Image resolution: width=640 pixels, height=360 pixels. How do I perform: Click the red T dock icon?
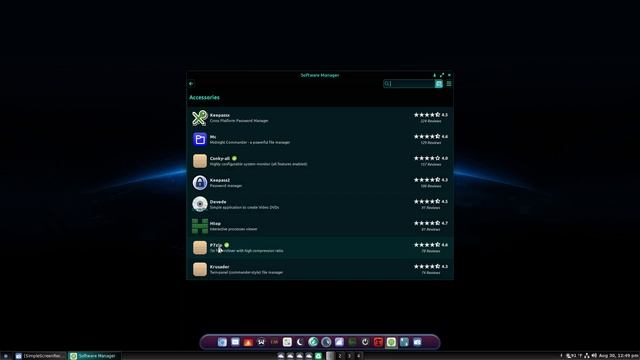click(378, 342)
